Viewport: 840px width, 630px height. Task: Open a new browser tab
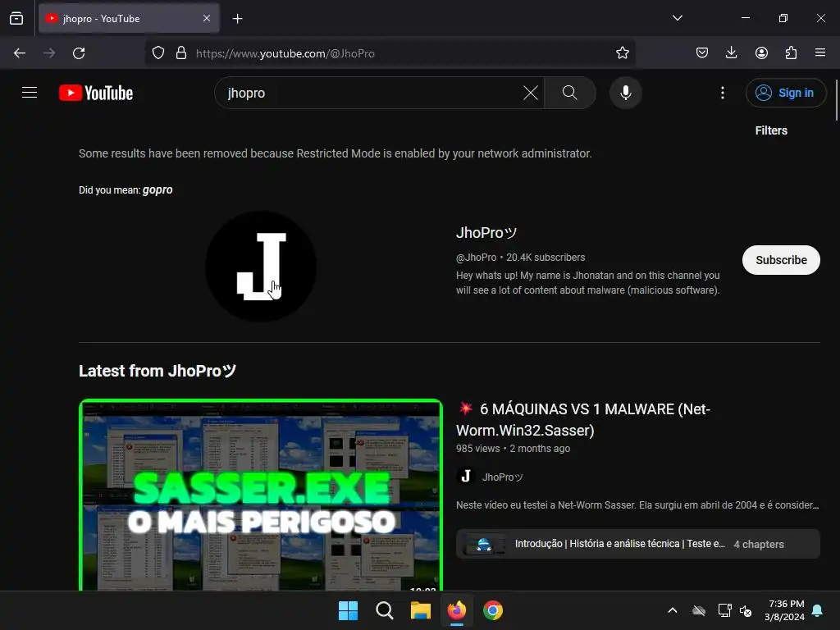237,19
